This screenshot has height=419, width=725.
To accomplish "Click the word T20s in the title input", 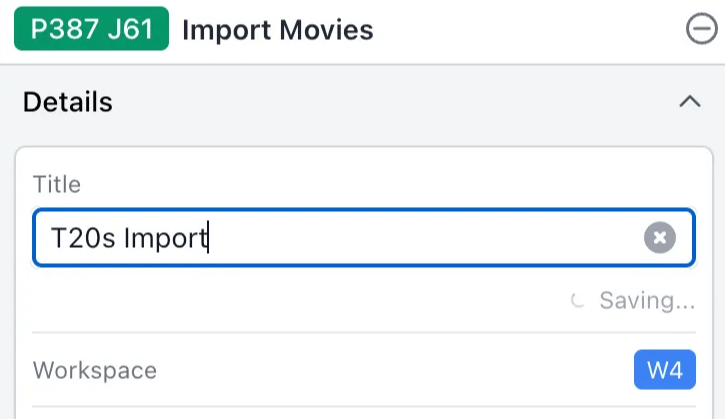I will (x=83, y=239).
